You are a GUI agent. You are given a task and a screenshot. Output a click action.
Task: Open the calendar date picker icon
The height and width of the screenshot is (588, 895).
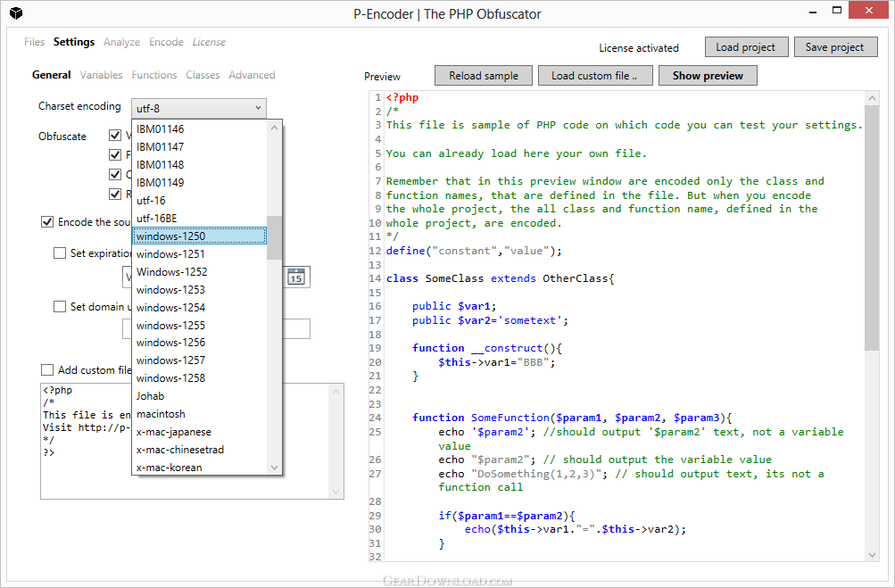click(x=296, y=277)
